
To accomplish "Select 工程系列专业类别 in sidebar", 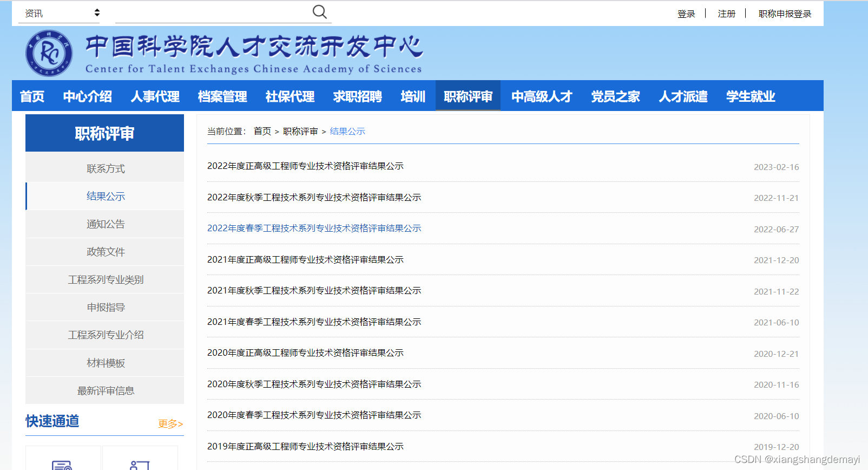I will point(105,279).
